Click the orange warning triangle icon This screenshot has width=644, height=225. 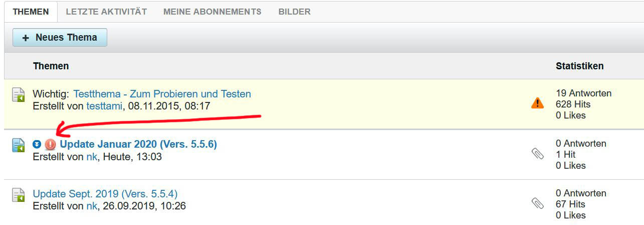[537, 103]
